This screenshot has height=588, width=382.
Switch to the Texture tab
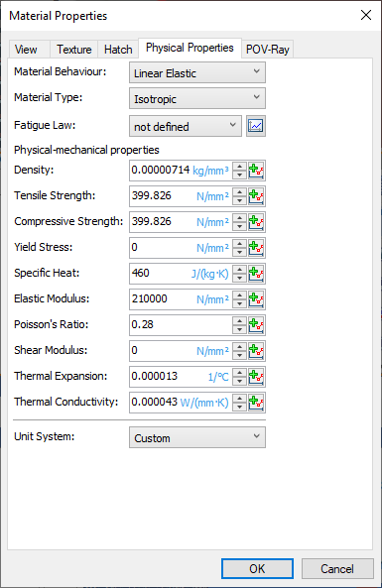point(74,50)
